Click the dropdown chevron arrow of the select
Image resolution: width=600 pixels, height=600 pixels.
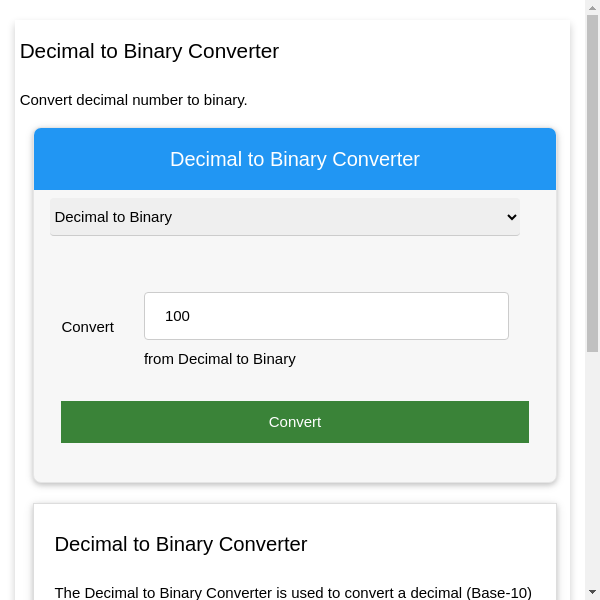point(511,217)
